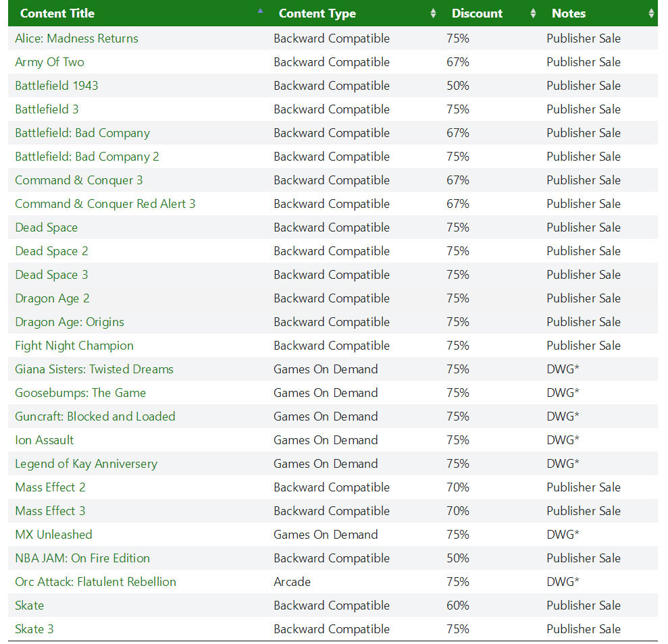Open the MX Unleashed link
This screenshot has width=668, height=644.
click(53, 535)
